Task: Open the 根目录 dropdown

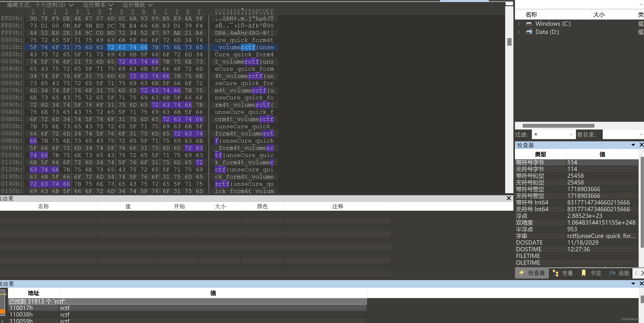Action: click(641, 134)
